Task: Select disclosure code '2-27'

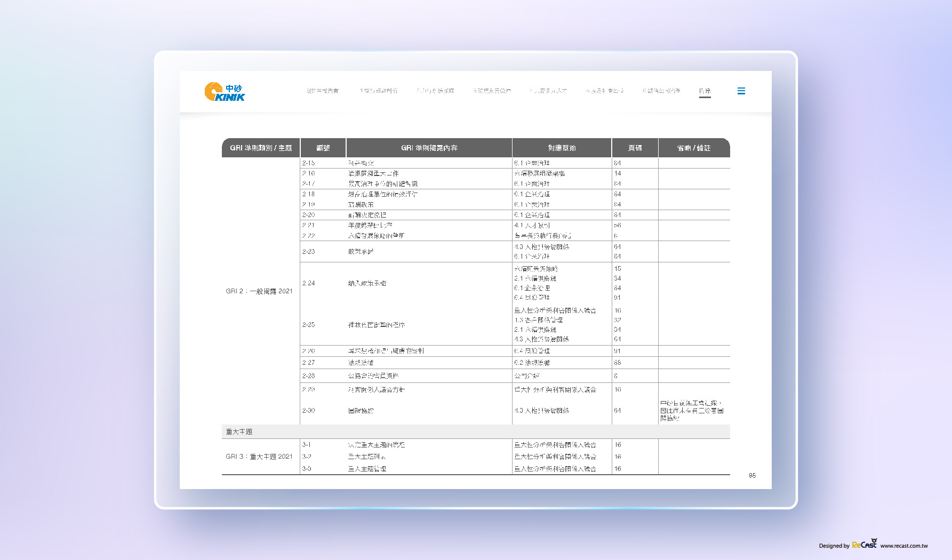Action: 308,363
